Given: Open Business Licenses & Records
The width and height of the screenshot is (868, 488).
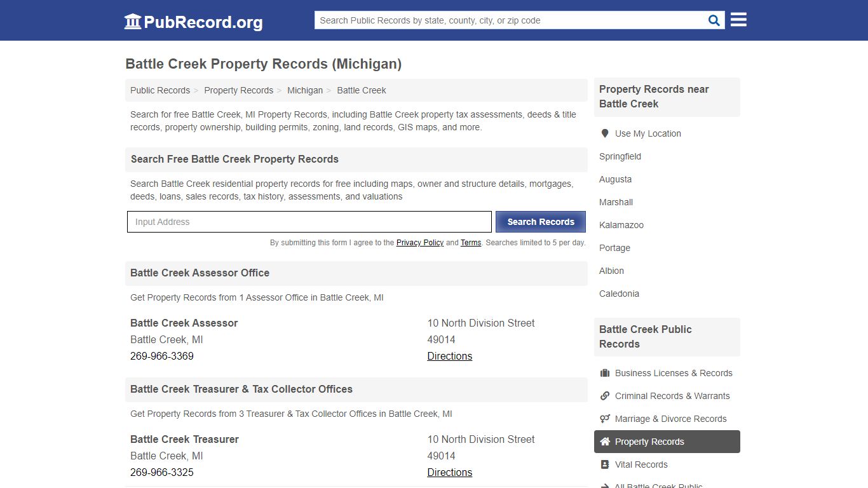Looking at the screenshot, I should tap(674, 373).
